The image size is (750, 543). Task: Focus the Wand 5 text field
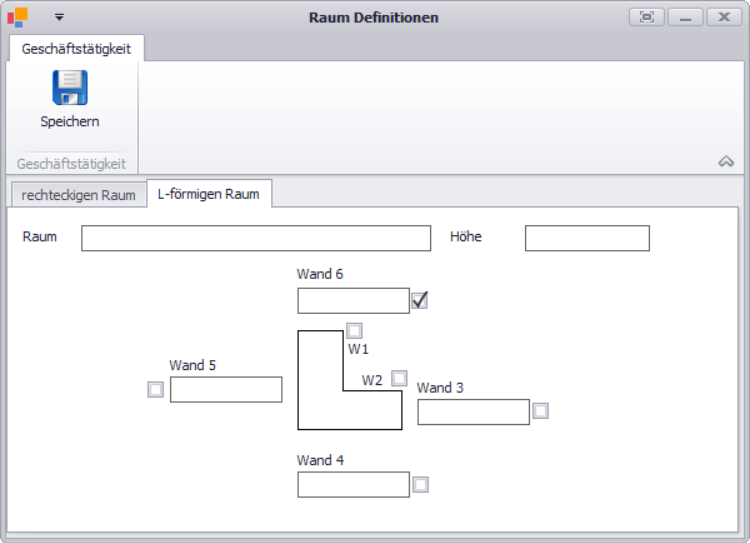(x=226, y=390)
